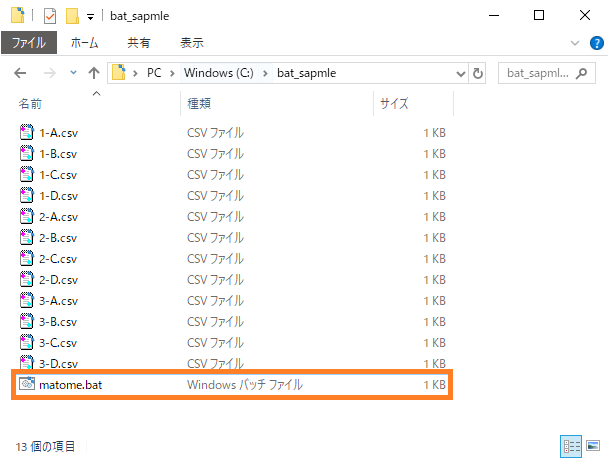Viewport: 609px width, 459px height.
Task: Select the file 1-B.csv
Action: tap(58, 154)
